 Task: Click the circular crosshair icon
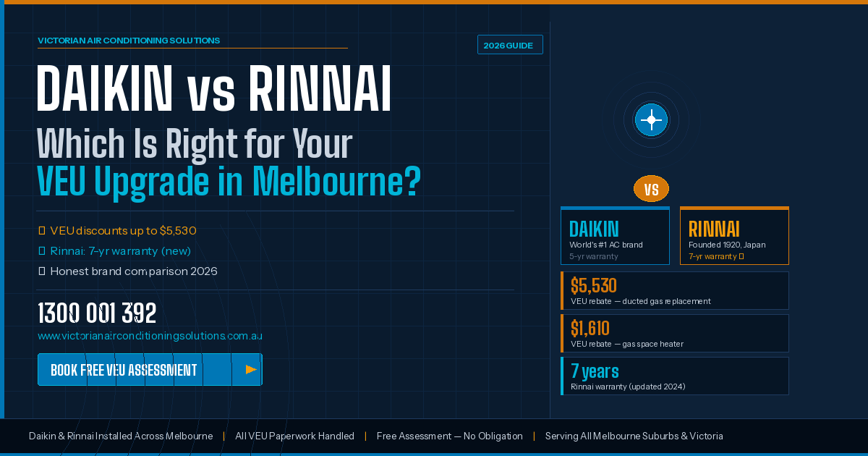651,119
